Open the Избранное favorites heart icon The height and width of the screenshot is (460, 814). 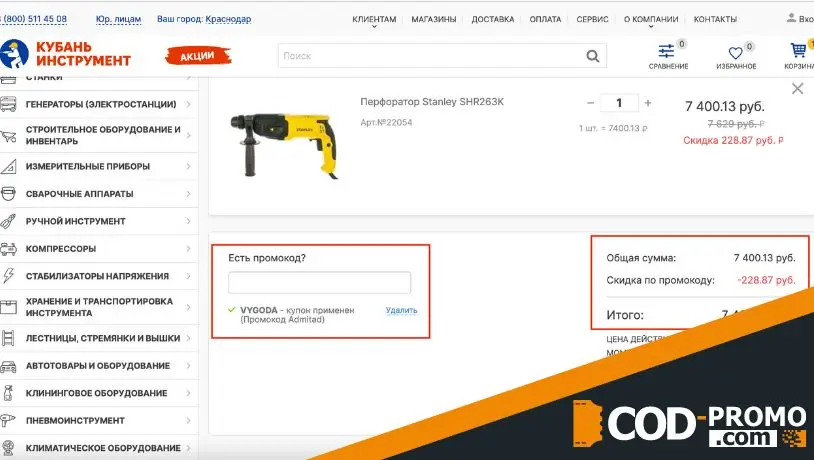click(735, 54)
